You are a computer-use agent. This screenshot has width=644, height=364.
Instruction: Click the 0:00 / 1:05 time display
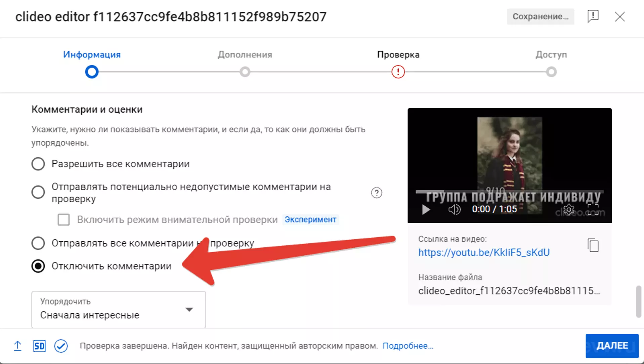pyautogui.click(x=494, y=209)
